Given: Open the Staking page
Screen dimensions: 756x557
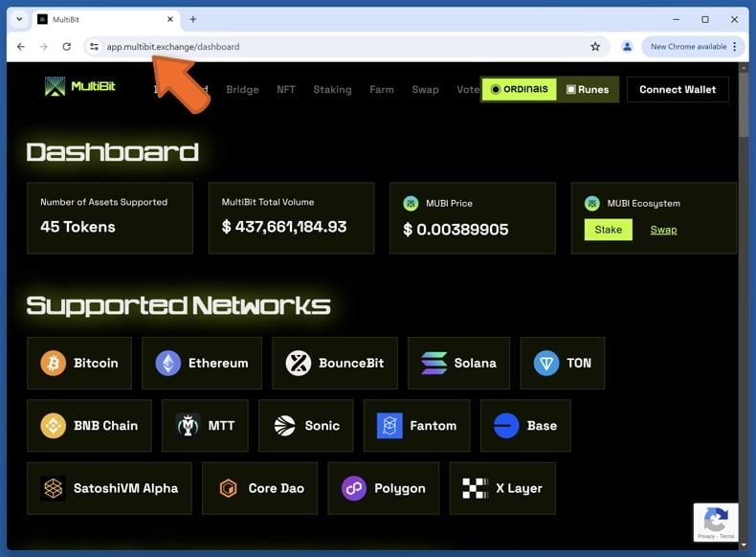Looking at the screenshot, I should pyautogui.click(x=332, y=89).
